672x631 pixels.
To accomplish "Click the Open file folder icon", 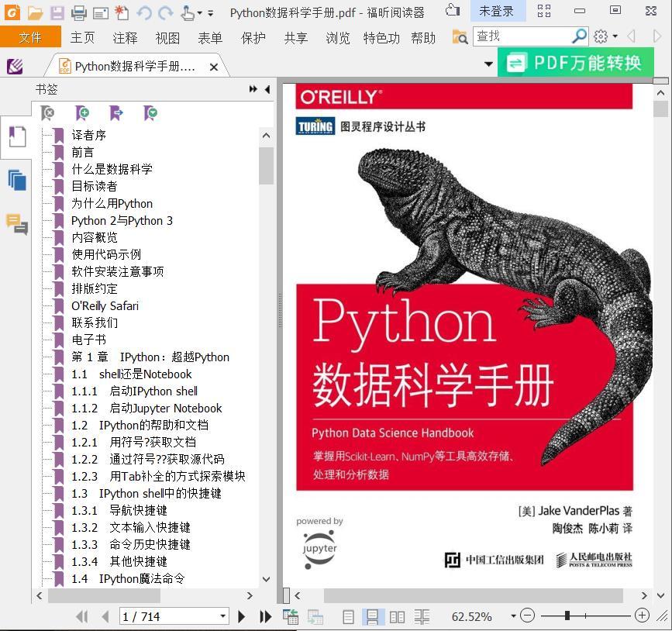I will 35,13.
